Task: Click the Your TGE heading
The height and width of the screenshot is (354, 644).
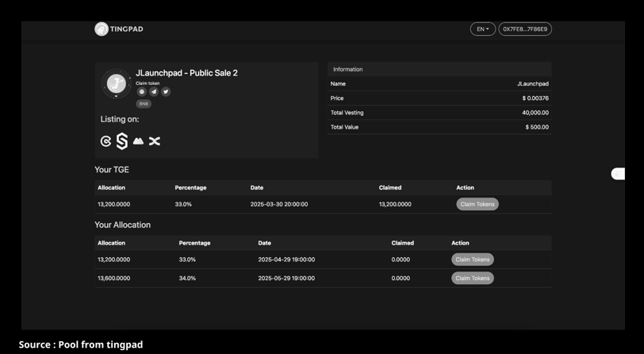Action: point(112,170)
